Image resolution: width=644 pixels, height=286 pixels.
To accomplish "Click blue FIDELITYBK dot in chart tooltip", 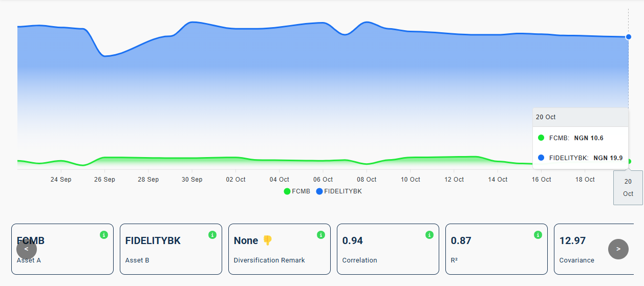I will pyautogui.click(x=541, y=158).
